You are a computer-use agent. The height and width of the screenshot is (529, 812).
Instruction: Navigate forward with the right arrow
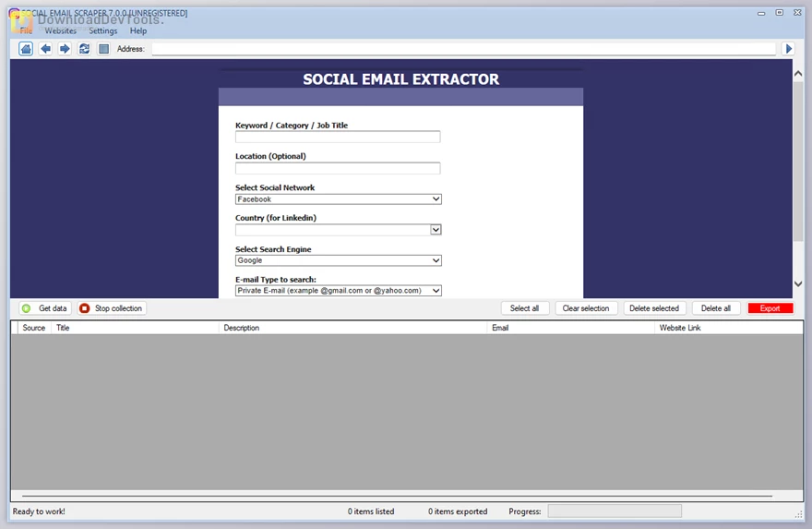[x=65, y=49]
